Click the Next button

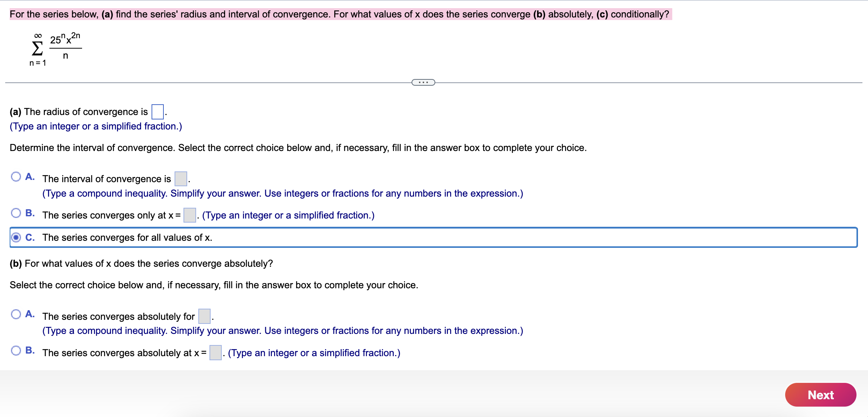(x=820, y=395)
